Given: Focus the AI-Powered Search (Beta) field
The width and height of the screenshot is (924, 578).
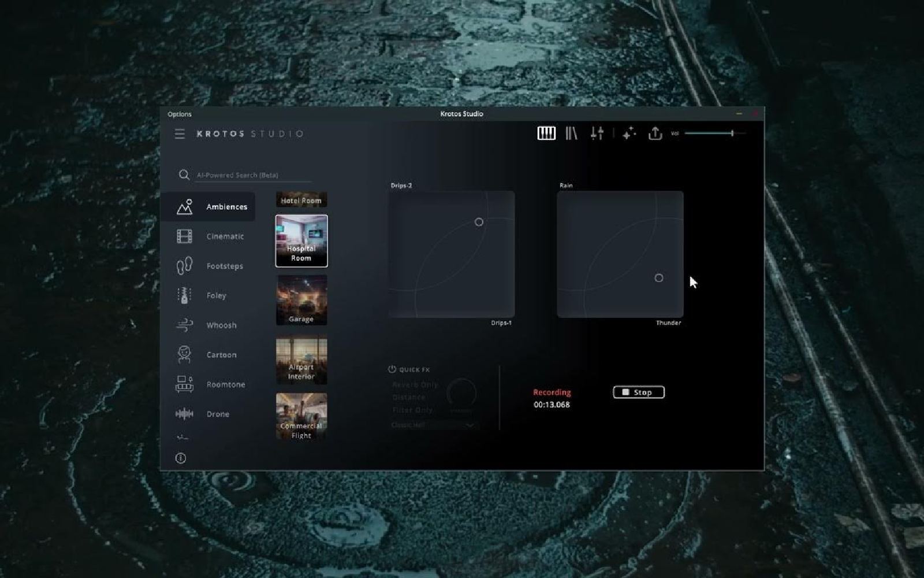Looking at the screenshot, I should [x=253, y=175].
